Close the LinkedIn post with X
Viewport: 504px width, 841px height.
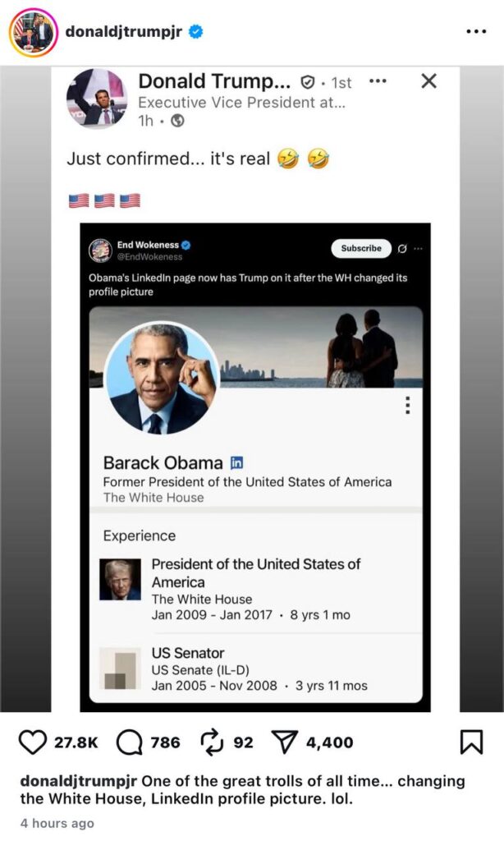coord(429,81)
